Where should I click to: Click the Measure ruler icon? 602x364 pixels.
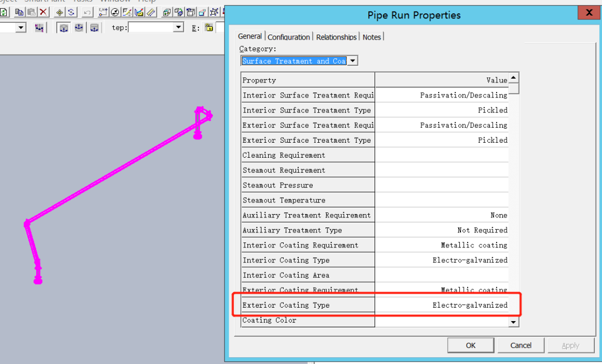click(x=151, y=12)
